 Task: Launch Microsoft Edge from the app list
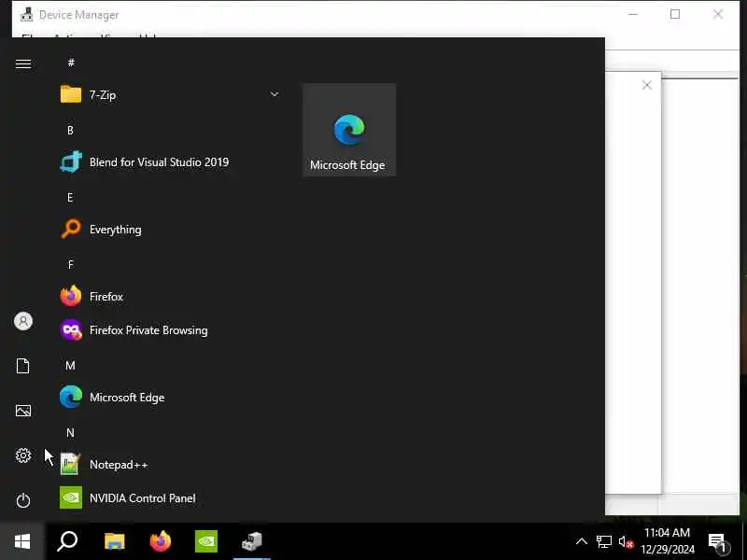pos(170,398)
